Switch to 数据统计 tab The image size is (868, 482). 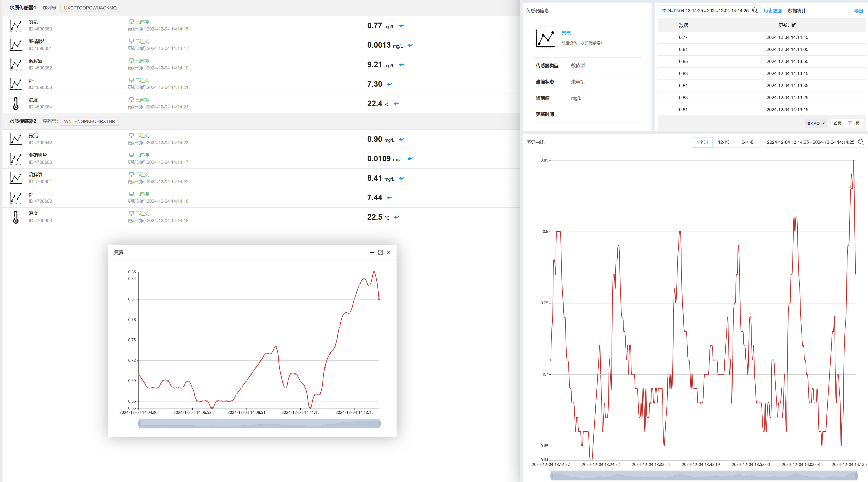(797, 11)
